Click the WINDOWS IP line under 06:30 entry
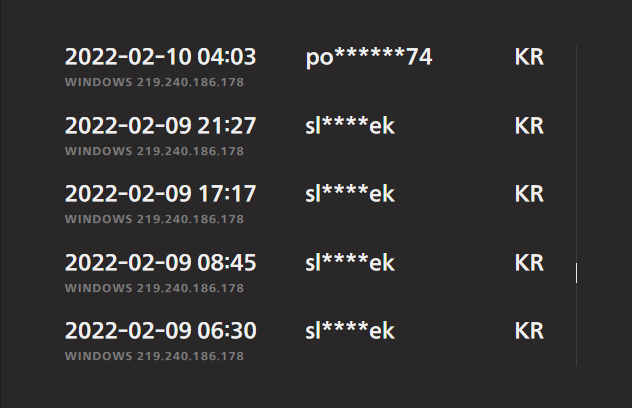Screen dimensions: 632x408 (154, 356)
